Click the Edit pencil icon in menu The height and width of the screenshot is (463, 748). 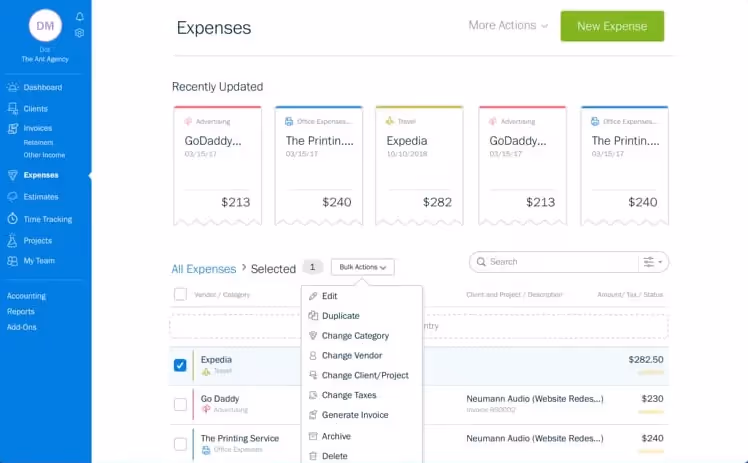tap(313, 296)
